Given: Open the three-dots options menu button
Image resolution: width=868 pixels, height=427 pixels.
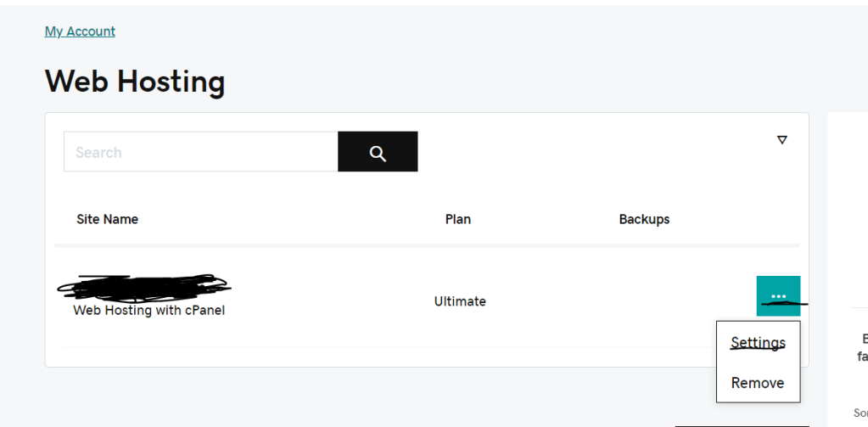Looking at the screenshot, I should coord(778,295).
